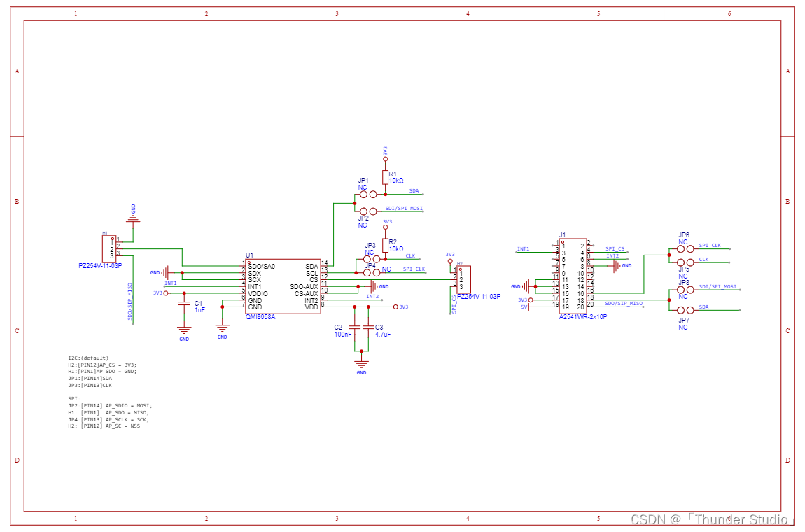The image size is (805, 532).
Task: Click the INT2 net label right of U1
Action: [x=372, y=297]
